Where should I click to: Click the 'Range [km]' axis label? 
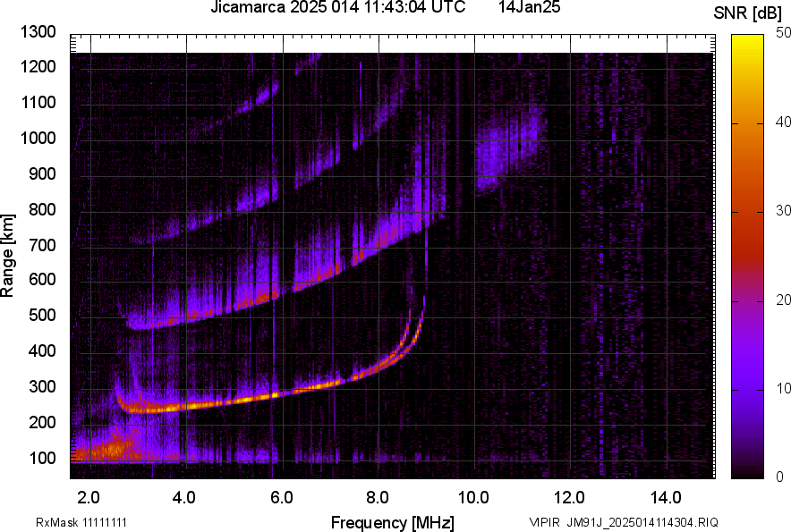pyautogui.click(x=7, y=256)
